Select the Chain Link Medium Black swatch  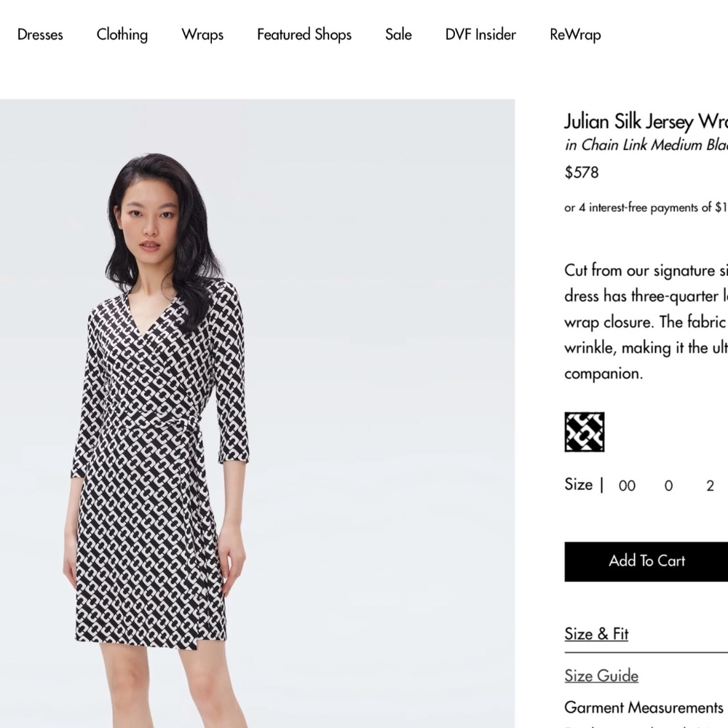584,432
